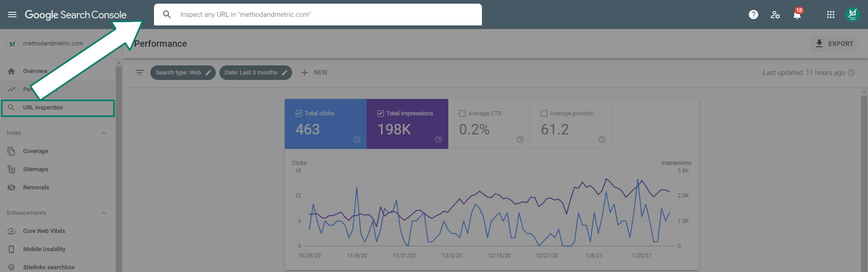Open the Google apps grid
Image resolution: width=868 pixels, height=272 pixels.
click(x=830, y=15)
